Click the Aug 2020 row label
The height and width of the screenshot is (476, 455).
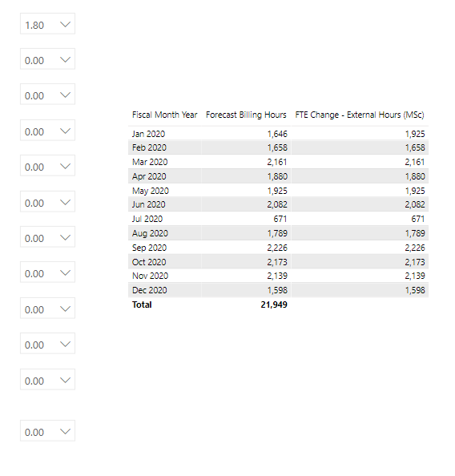click(x=150, y=233)
